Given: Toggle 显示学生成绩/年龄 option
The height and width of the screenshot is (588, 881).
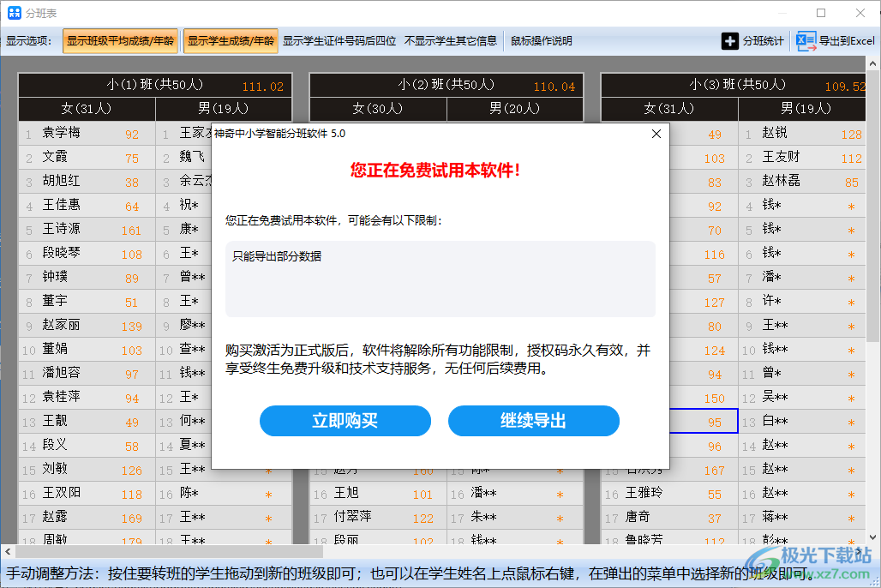Looking at the screenshot, I should tap(231, 41).
